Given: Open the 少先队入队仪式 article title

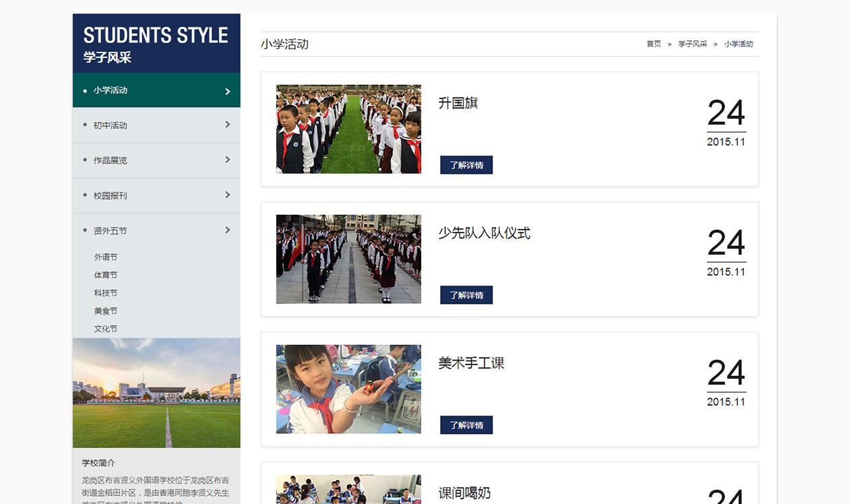Looking at the screenshot, I should coord(484,233).
